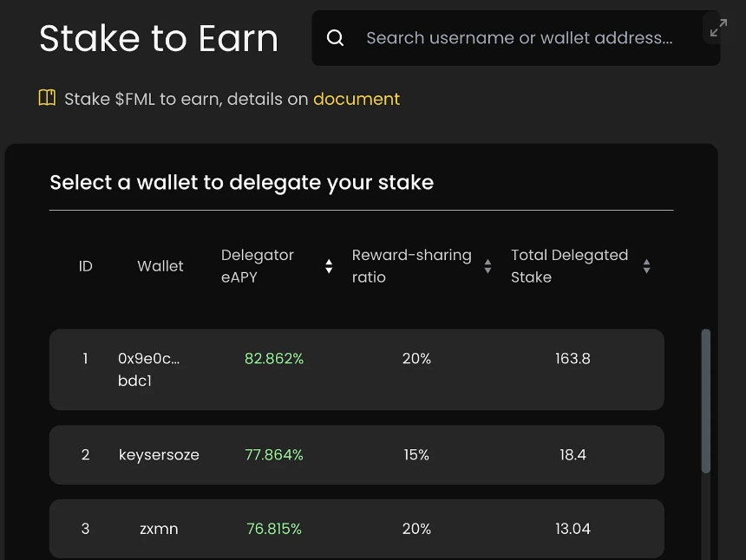Sort by Reward-sharing ratio arrows
This screenshot has width=746, height=560.
click(x=488, y=266)
